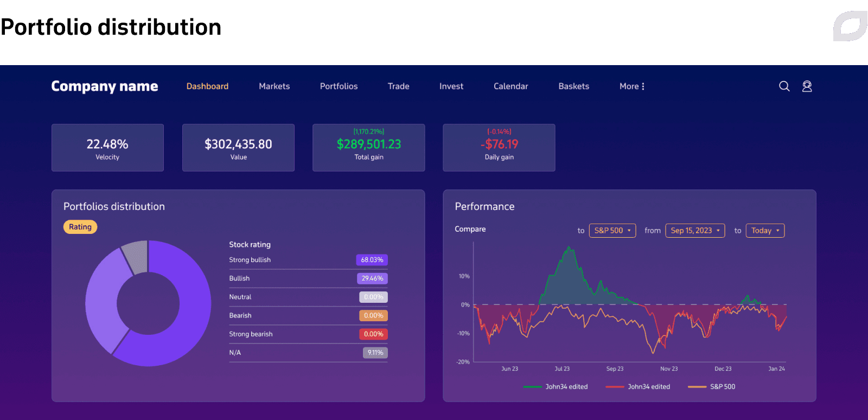Click the Neutral 0.00% badge

pyautogui.click(x=373, y=297)
